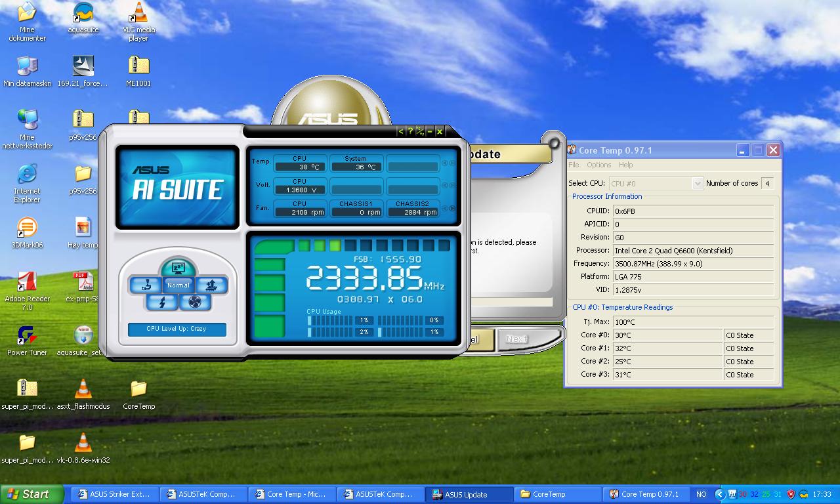Viewport: 840px width, 504px height.
Task: Open the Q-Fan fan icon in AI Suite
Action: [x=195, y=302]
